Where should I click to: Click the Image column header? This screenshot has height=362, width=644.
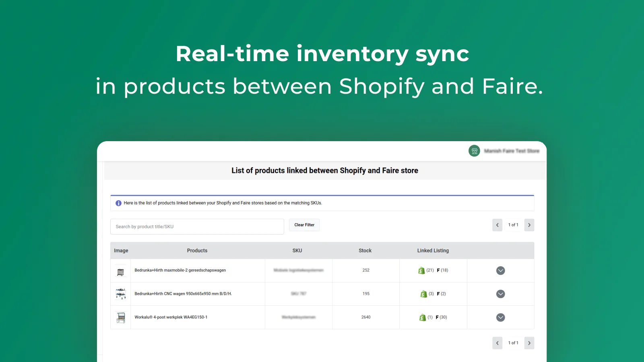(121, 251)
